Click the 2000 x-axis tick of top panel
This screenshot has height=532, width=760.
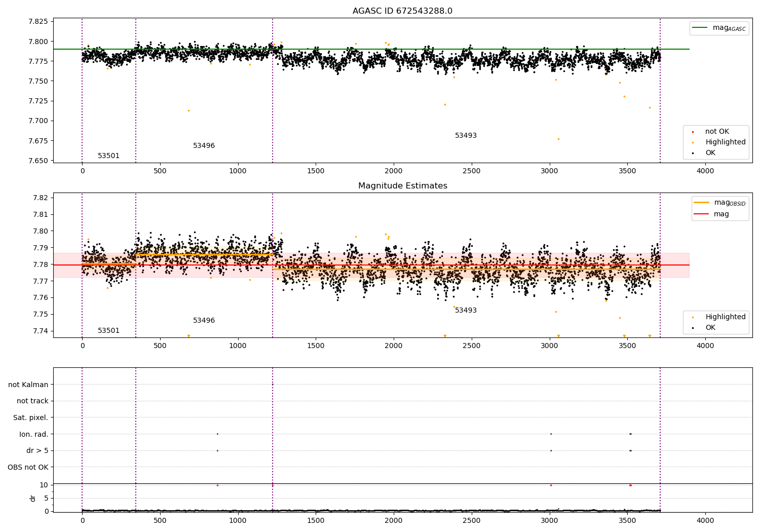pyautogui.click(x=394, y=171)
